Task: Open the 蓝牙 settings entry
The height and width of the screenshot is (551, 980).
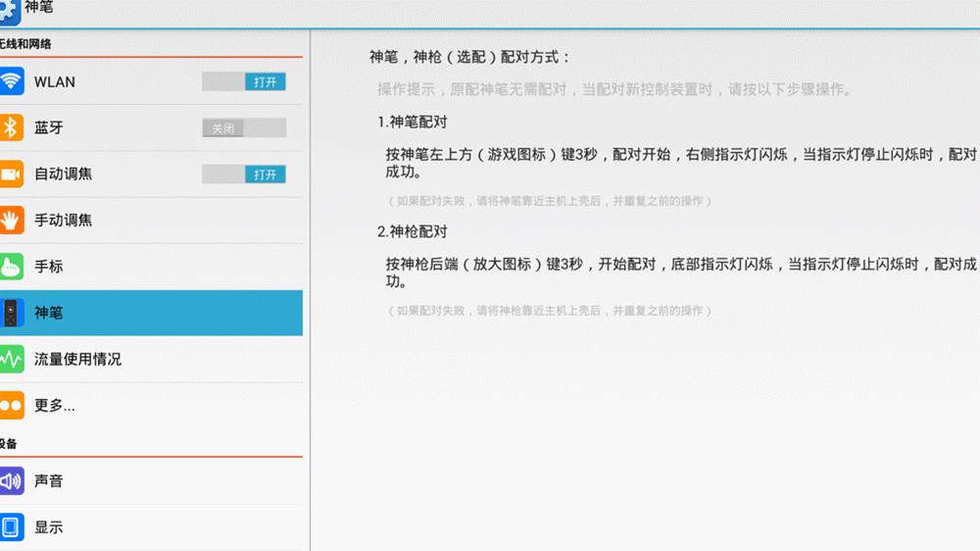Action: (x=151, y=127)
